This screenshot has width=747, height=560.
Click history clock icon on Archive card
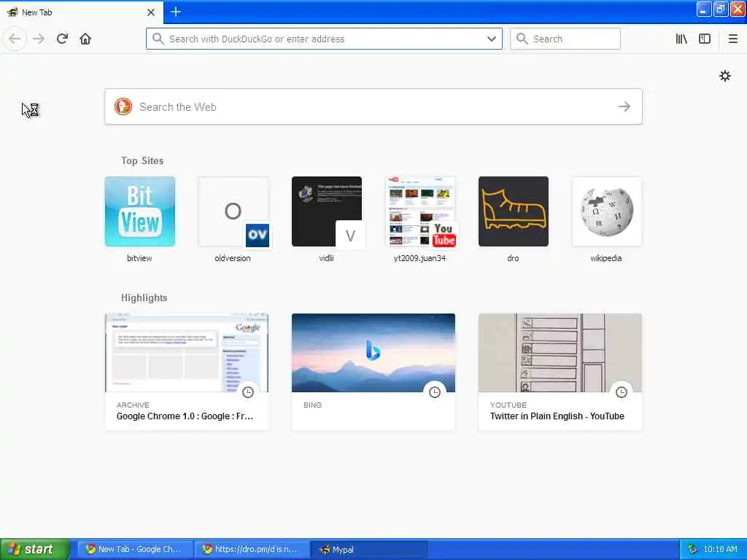(248, 392)
